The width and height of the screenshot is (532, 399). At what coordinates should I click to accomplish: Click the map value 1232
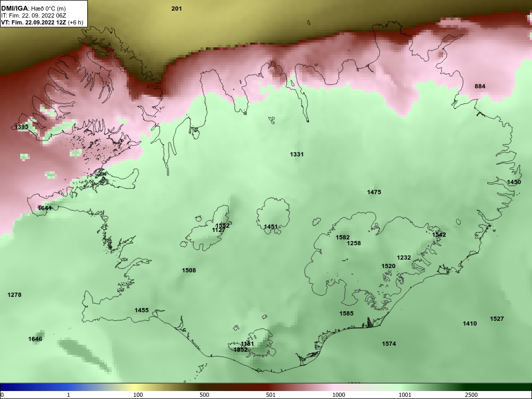click(404, 258)
